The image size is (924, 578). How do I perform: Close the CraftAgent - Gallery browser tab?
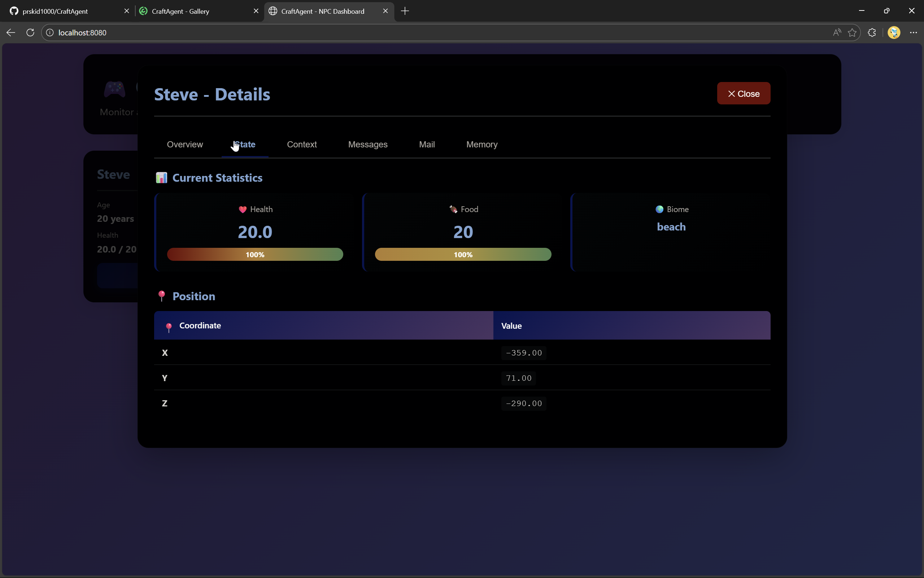256,11
